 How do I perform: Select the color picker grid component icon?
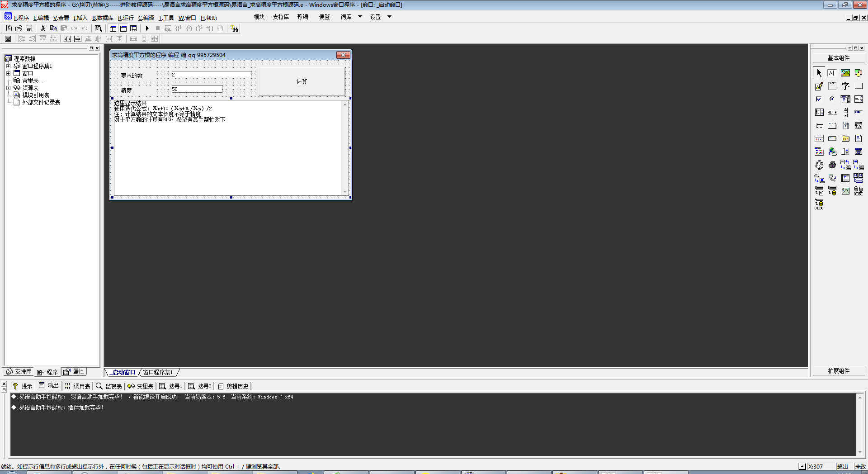[x=819, y=152]
